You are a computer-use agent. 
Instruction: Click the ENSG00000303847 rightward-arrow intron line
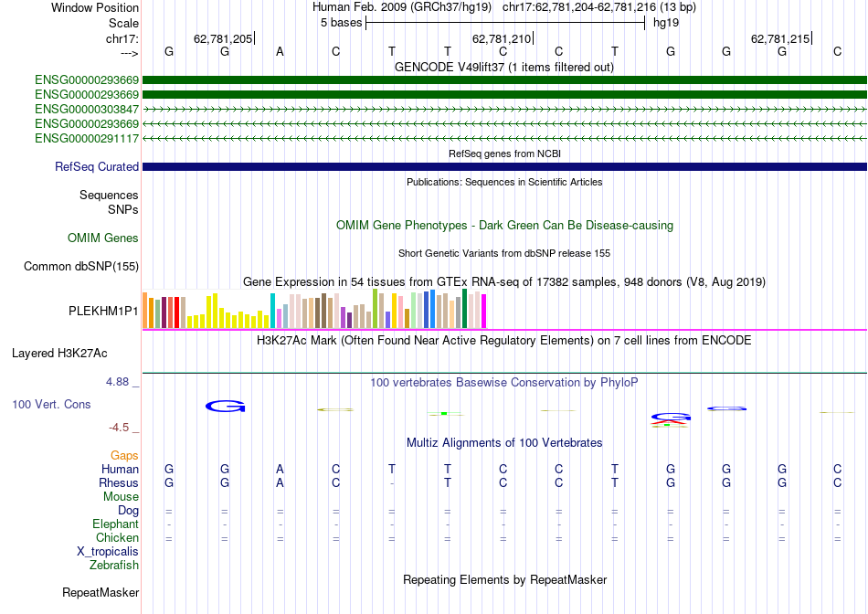504,109
